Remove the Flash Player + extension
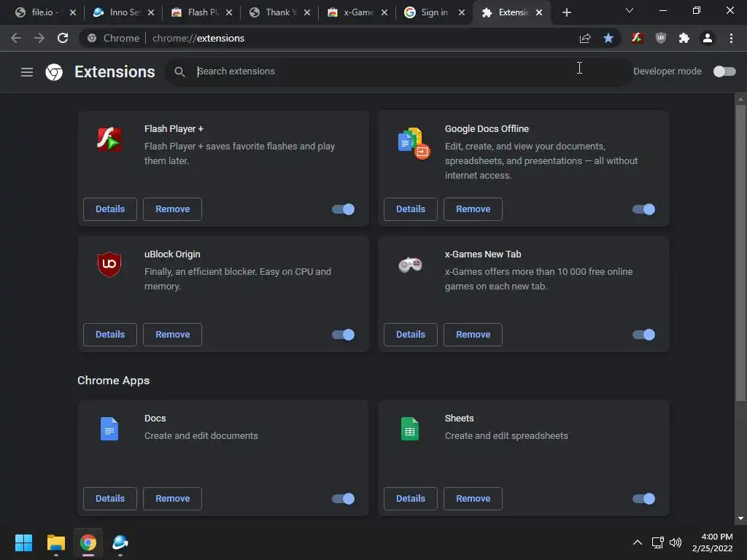Screen dimensions: 747x560 pyautogui.click(x=172, y=209)
